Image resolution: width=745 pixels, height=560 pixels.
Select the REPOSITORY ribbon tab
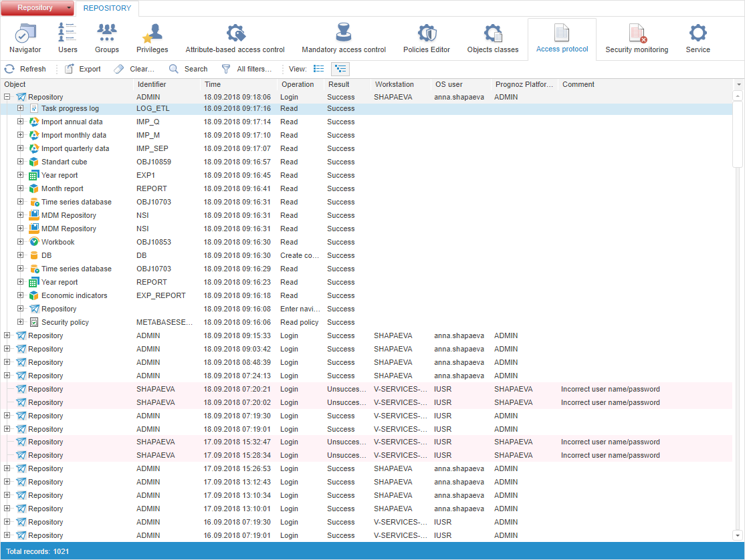(x=107, y=9)
